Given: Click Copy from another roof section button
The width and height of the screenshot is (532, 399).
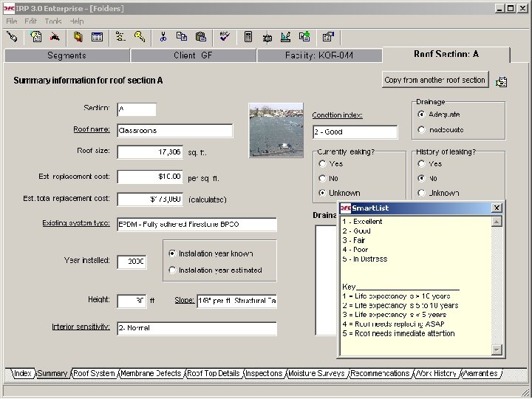Looking at the screenshot, I should (x=434, y=80).
